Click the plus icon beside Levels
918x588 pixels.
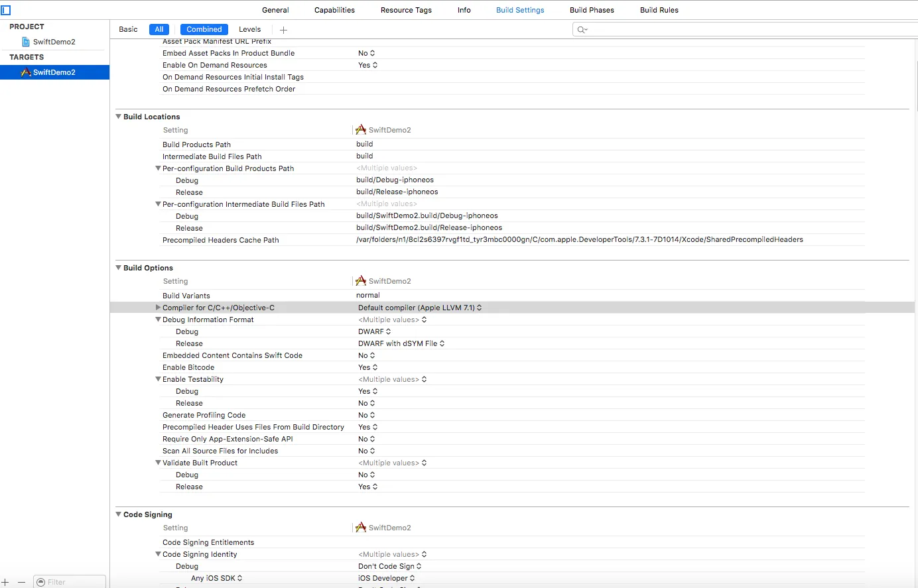coord(283,30)
